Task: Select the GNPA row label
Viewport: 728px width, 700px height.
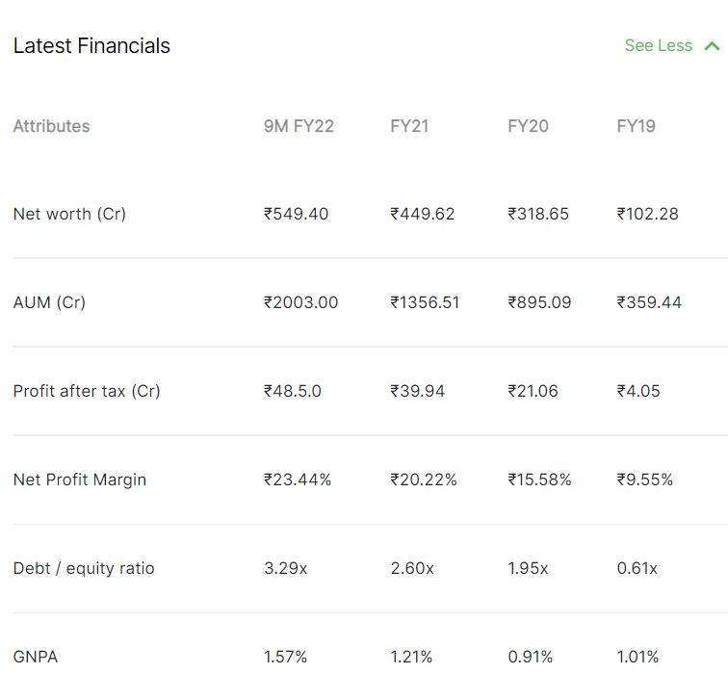Action: click(x=36, y=657)
